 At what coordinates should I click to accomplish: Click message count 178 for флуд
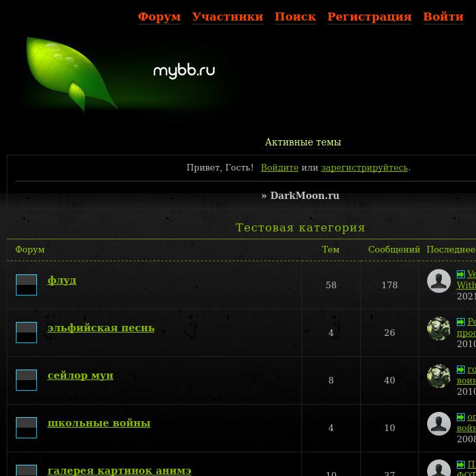coord(389,285)
